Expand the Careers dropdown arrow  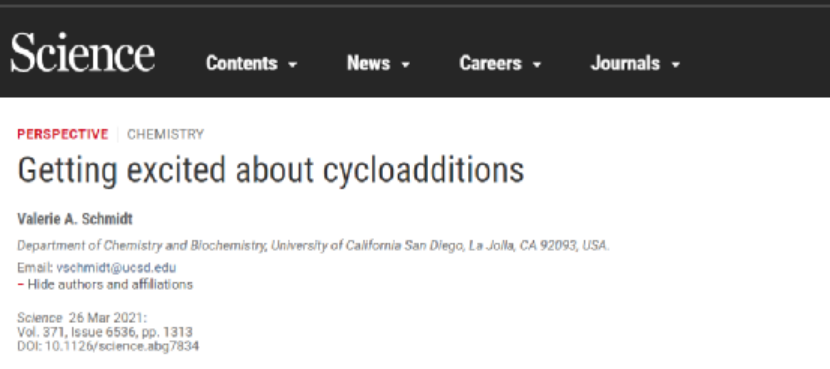[x=537, y=65]
